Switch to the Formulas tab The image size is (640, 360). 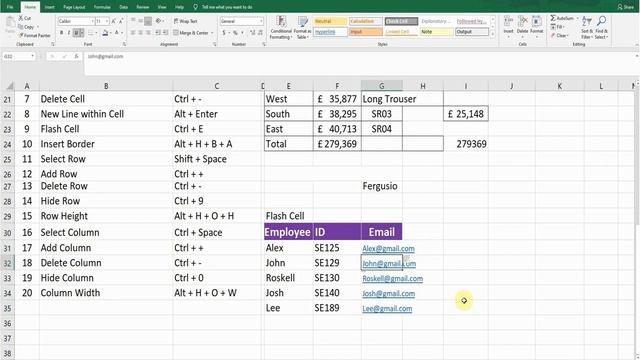pos(102,7)
